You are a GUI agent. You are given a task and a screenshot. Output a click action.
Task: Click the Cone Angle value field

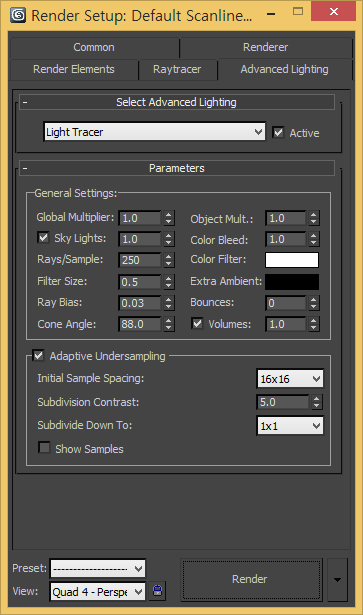coord(140,324)
